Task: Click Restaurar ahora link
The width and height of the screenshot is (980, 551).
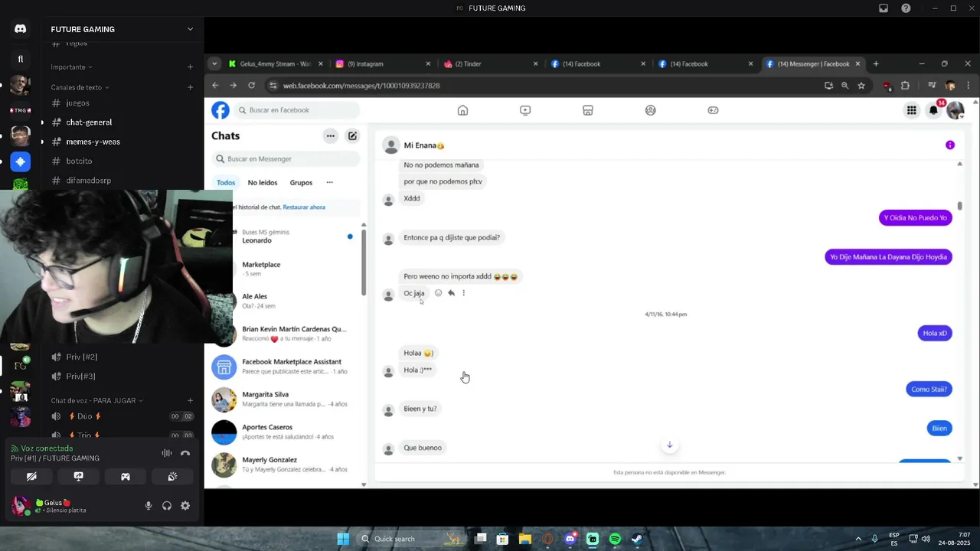Action: 304,207
